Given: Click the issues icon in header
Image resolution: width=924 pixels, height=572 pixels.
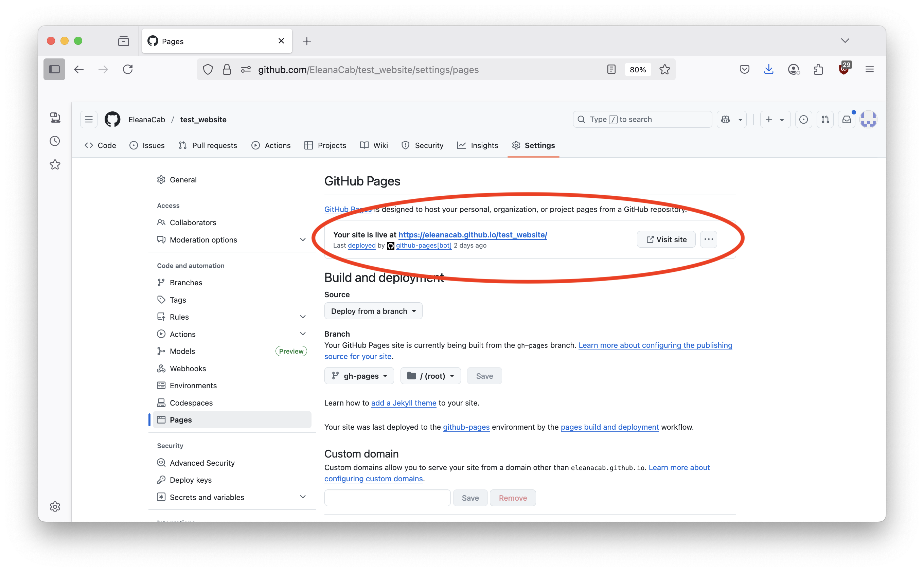Looking at the screenshot, I should (803, 120).
